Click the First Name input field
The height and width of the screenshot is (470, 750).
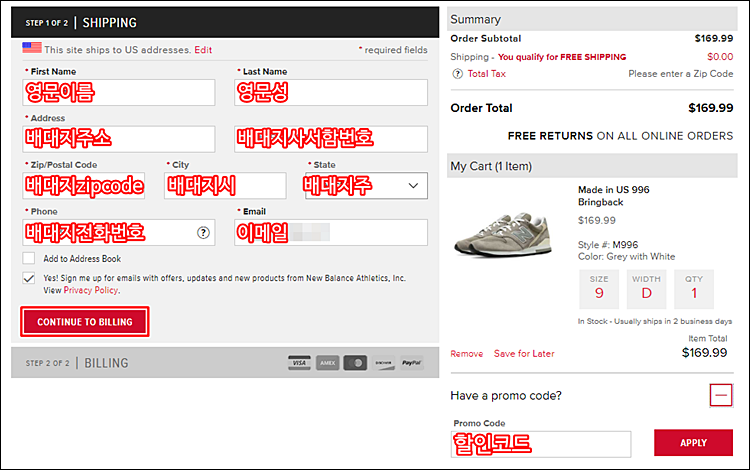pos(119,92)
